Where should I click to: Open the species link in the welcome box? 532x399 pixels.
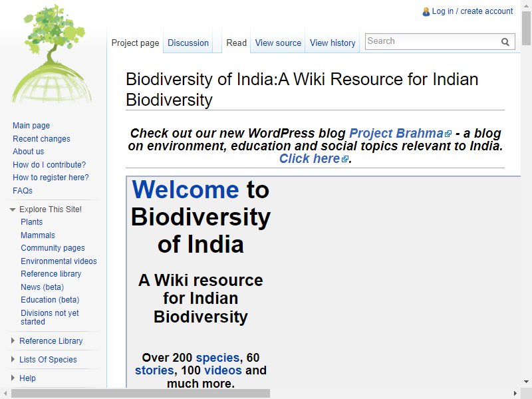click(x=217, y=358)
